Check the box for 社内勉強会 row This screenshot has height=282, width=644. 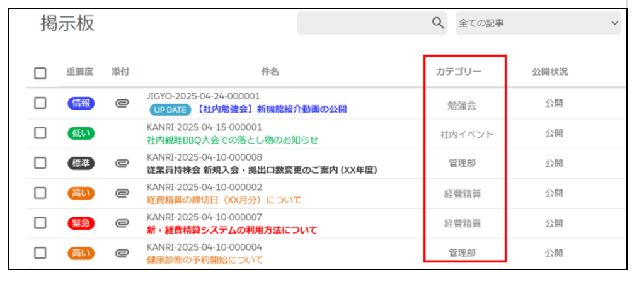[40, 103]
